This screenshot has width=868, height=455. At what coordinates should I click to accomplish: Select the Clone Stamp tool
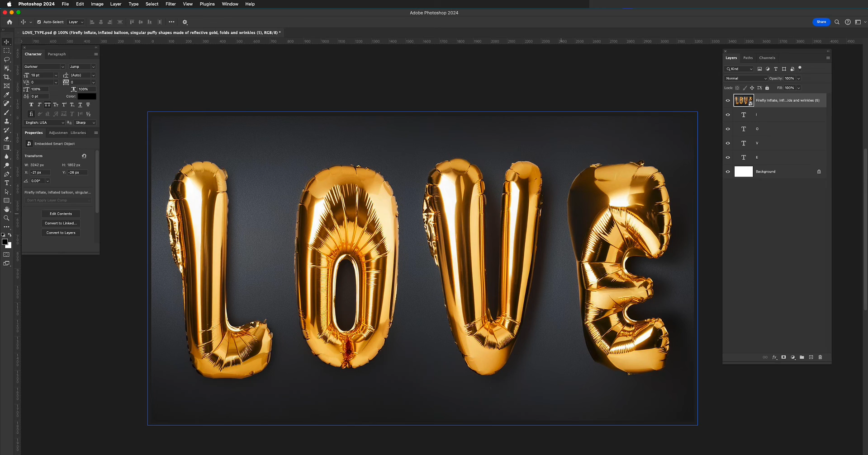pyautogui.click(x=6, y=121)
